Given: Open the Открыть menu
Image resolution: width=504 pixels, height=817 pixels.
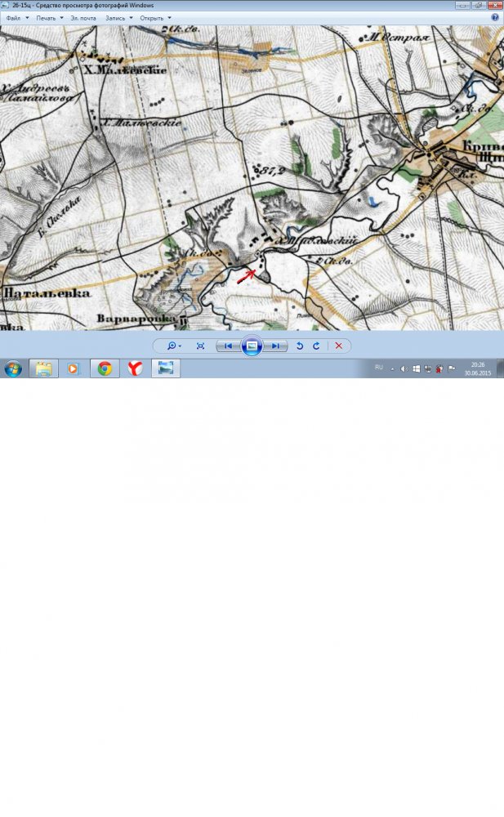Looking at the screenshot, I should click(x=155, y=17).
